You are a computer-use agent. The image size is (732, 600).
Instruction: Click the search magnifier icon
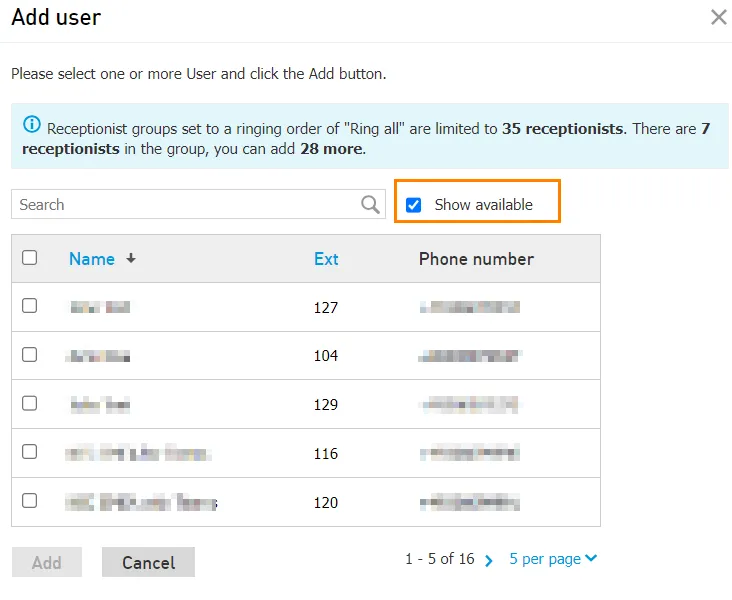point(370,205)
